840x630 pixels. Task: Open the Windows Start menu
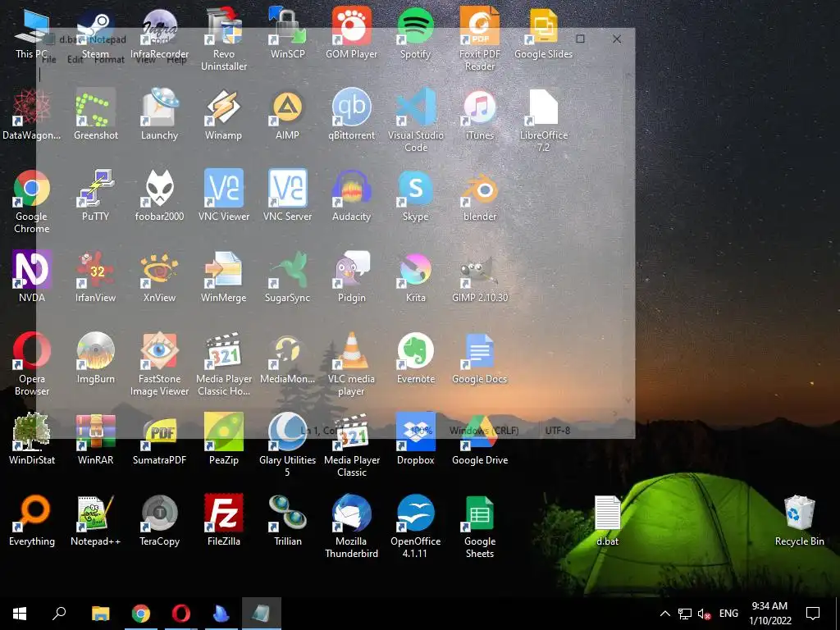pyautogui.click(x=20, y=614)
